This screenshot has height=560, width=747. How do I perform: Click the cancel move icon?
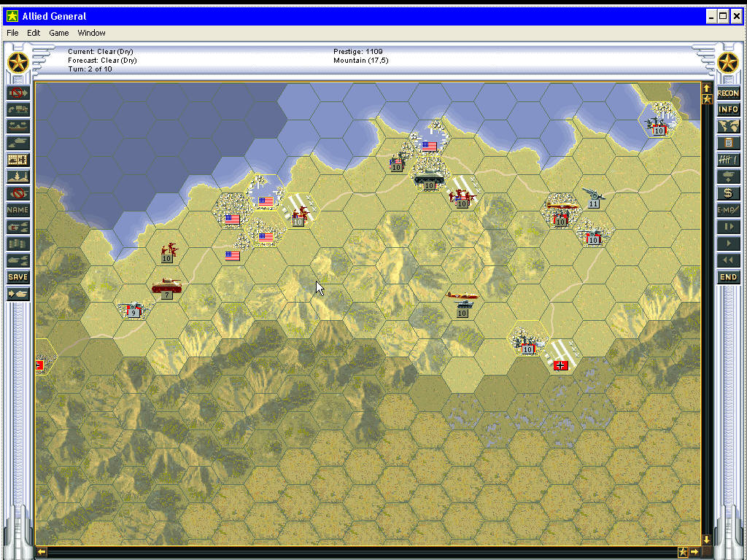coord(18,93)
